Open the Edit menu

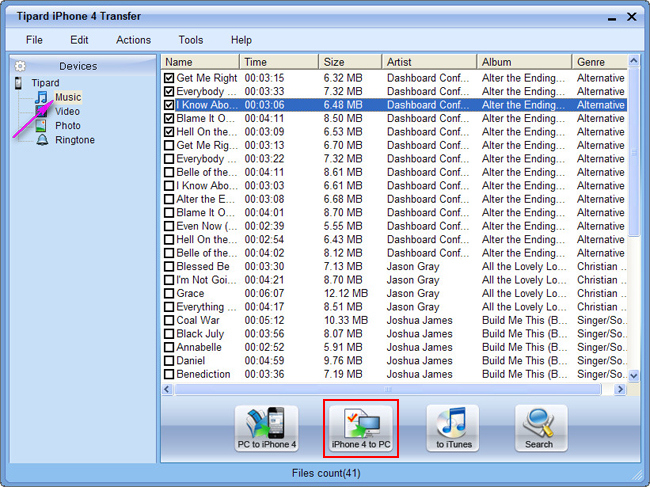click(x=79, y=40)
